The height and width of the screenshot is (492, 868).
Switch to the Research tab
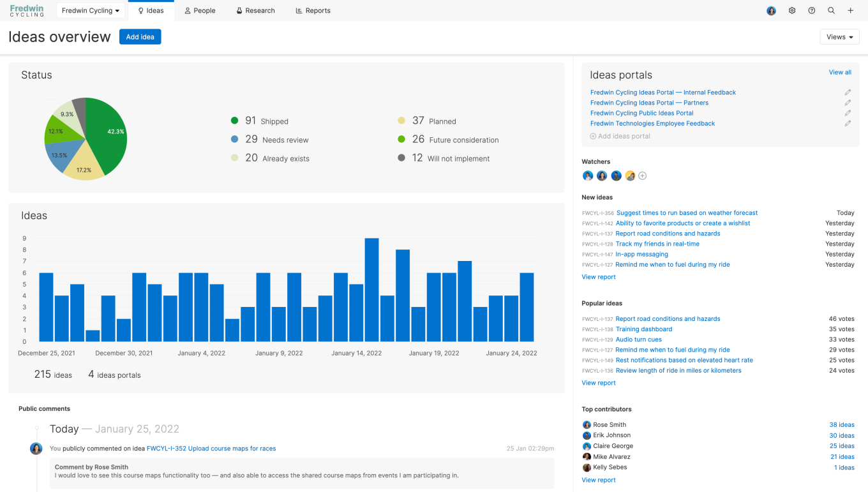pyautogui.click(x=255, y=10)
